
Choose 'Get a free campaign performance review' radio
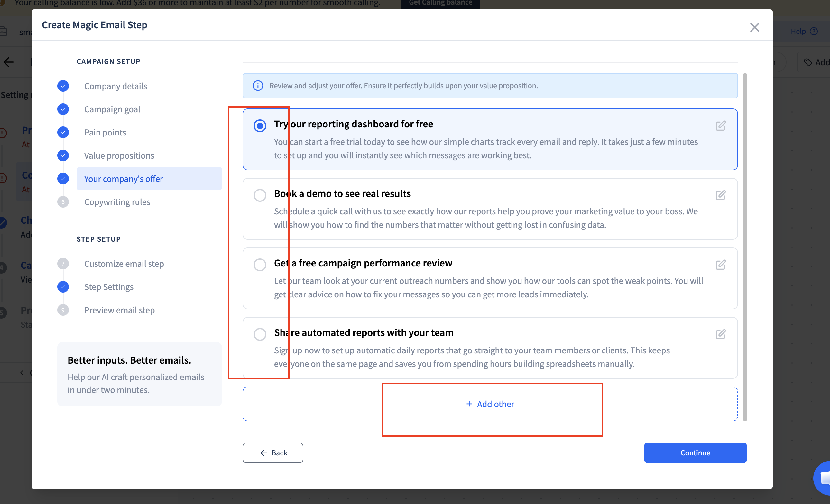260,265
